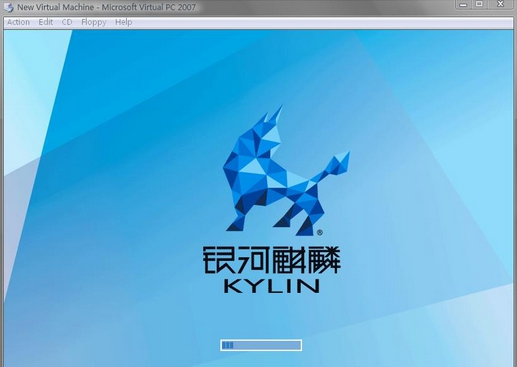Click the Kylin unicorn logo

pos(286,170)
